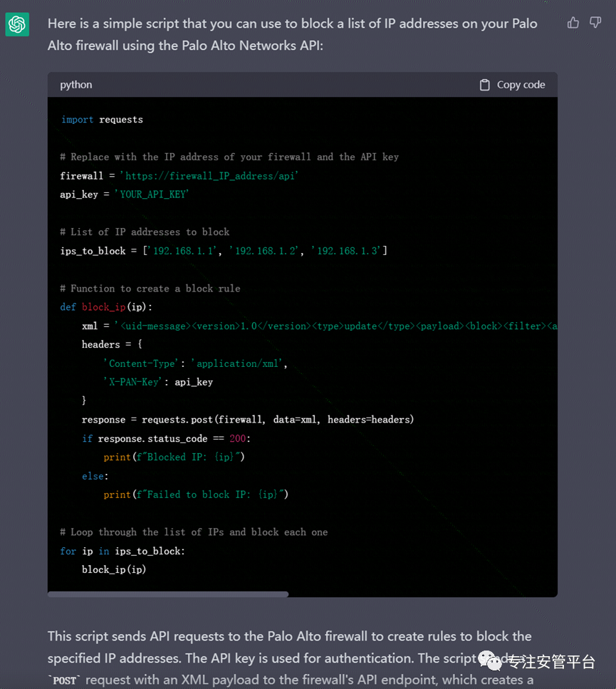The width and height of the screenshot is (616, 689).
Task: Give the response a thumbs up
Action: pyautogui.click(x=573, y=22)
